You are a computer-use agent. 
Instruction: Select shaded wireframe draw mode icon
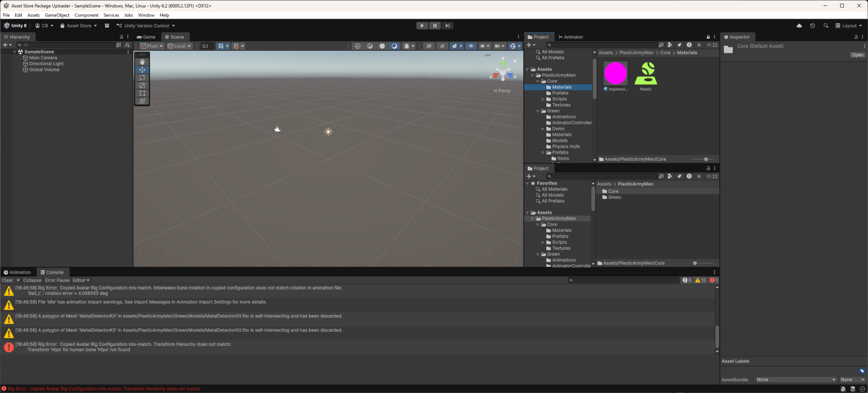tap(370, 46)
